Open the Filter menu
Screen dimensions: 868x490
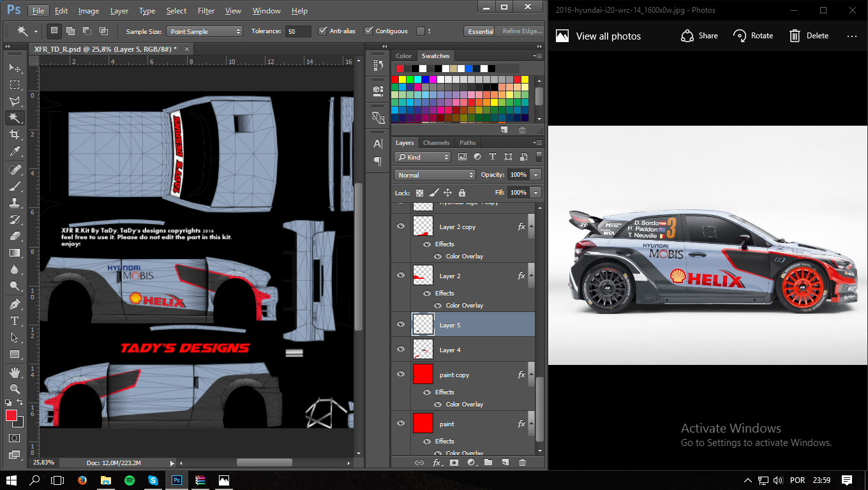tap(206, 11)
